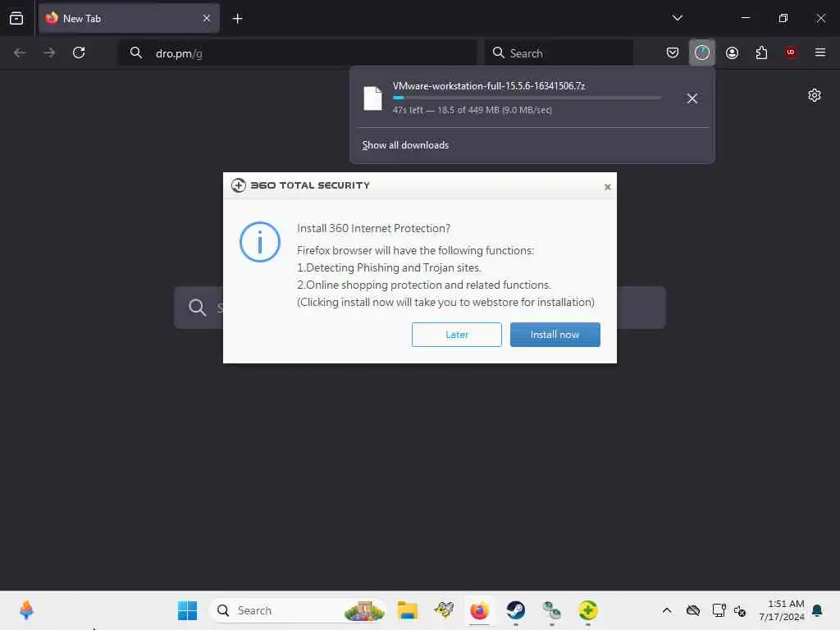840x630 pixels.
Task: Open the notification bell icon
Action: point(818,610)
